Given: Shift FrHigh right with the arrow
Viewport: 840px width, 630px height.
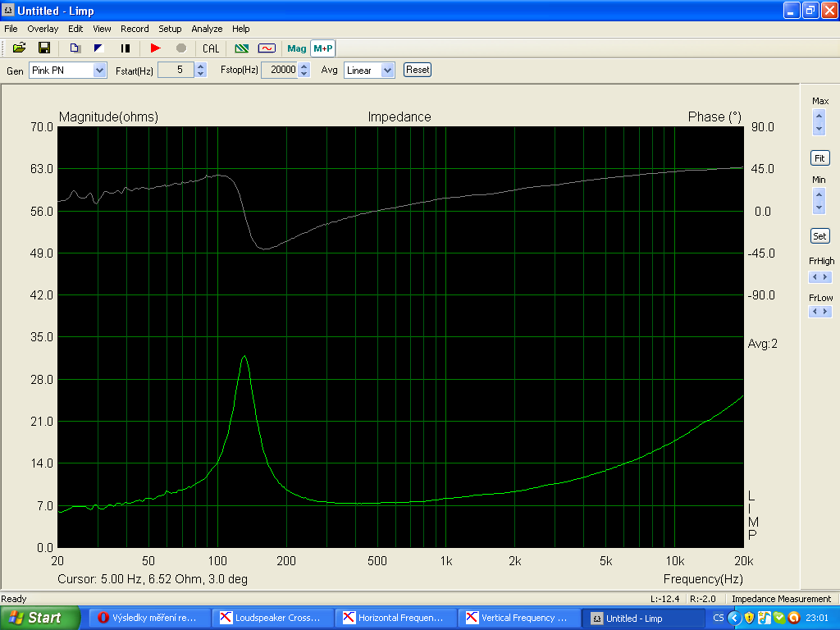Looking at the screenshot, I should pyautogui.click(x=825, y=277).
